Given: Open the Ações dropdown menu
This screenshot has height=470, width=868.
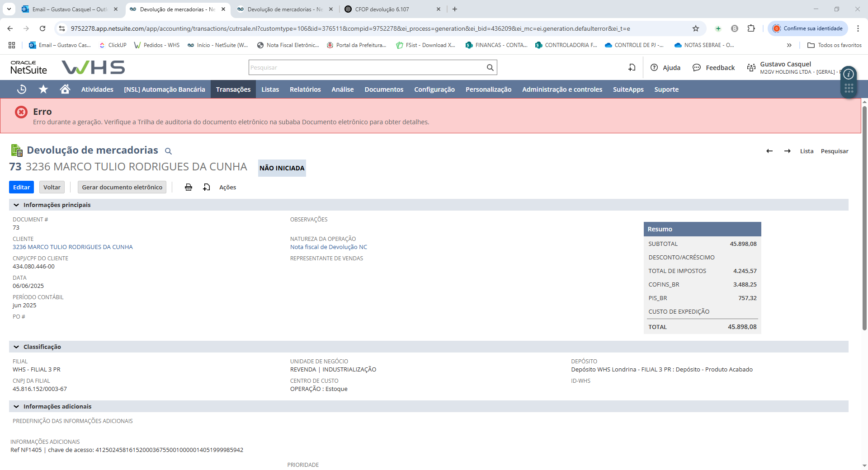Looking at the screenshot, I should click(x=227, y=187).
